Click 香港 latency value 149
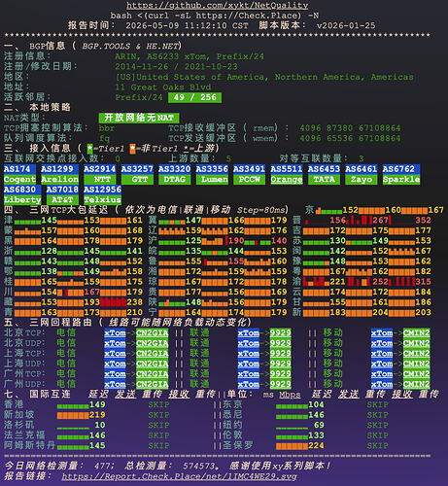Image resolution: width=448 pixels, height=486 pixels. 97,404
